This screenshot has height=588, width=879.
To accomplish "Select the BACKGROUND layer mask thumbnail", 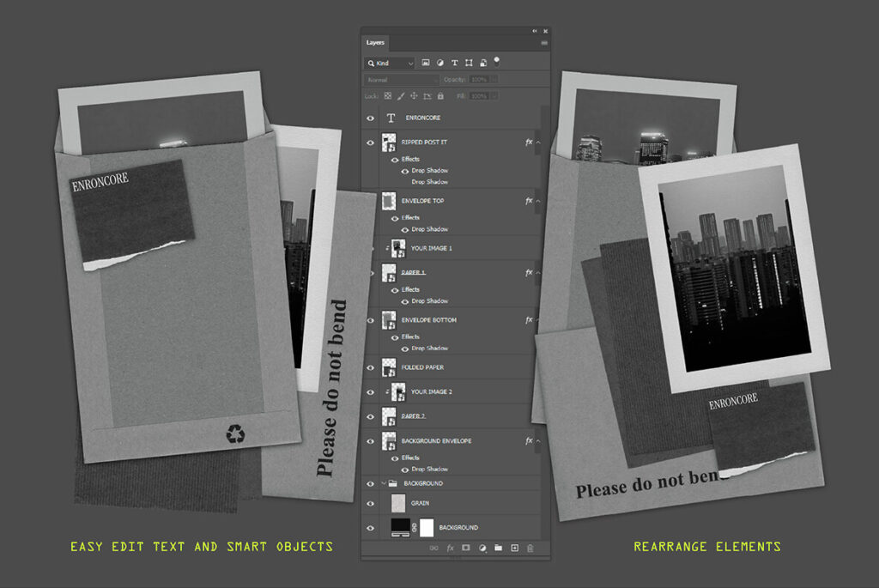I will click(427, 527).
